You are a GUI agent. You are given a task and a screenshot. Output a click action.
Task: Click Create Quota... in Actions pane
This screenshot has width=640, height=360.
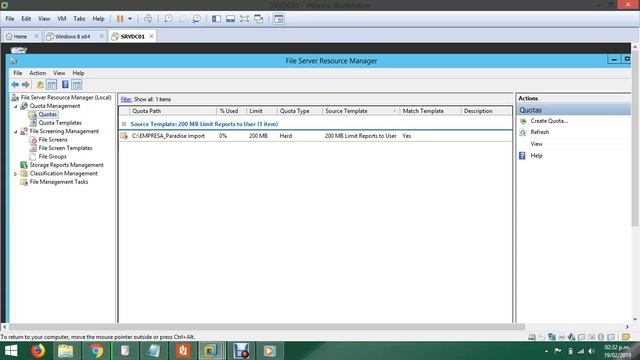click(x=549, y=121)
